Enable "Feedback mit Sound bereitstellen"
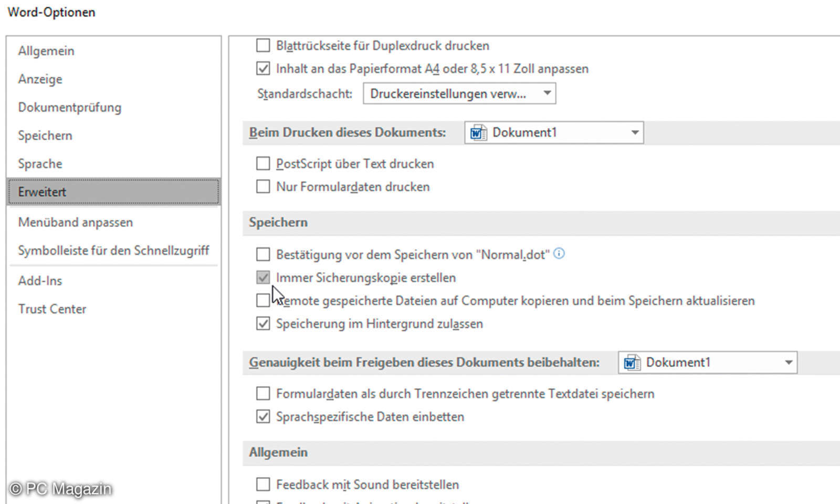 pyautogui.click(x=263, y=484)
